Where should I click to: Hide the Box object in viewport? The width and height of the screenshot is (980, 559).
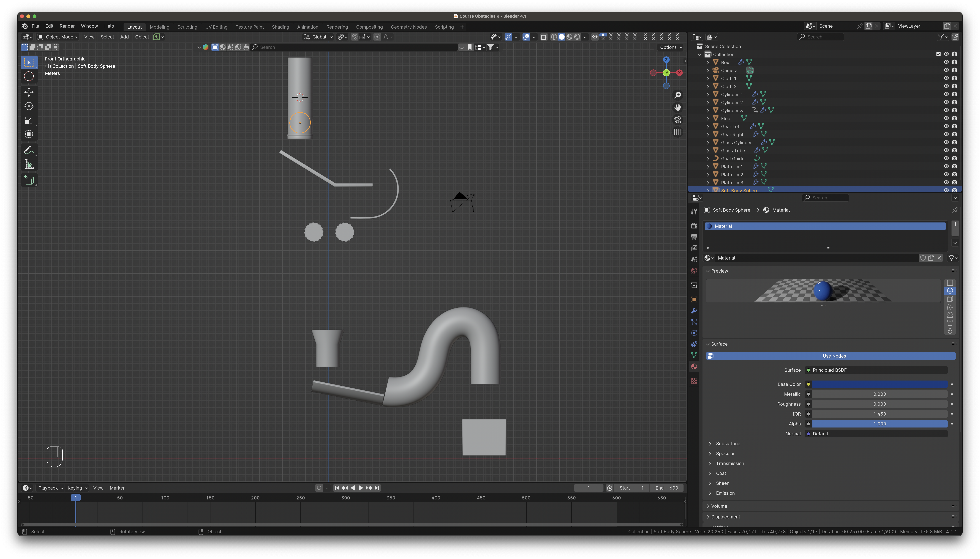coord(946,62)
